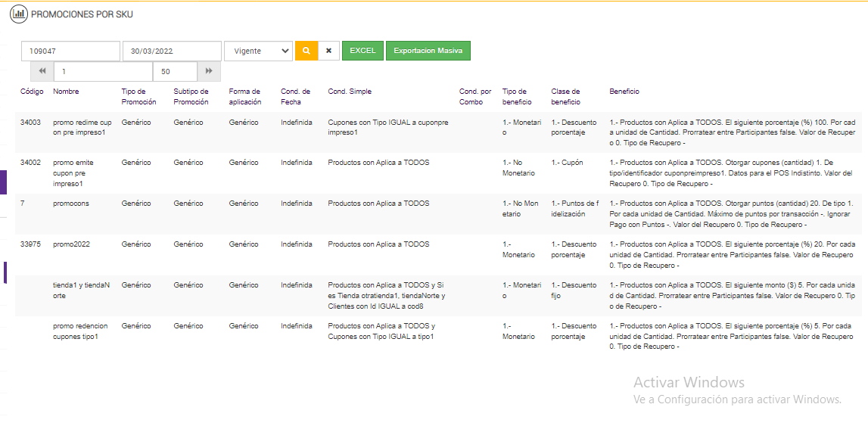
Task: Click the SKU field containing 109047
Action: pyautogui.click(x=70, y=51)
